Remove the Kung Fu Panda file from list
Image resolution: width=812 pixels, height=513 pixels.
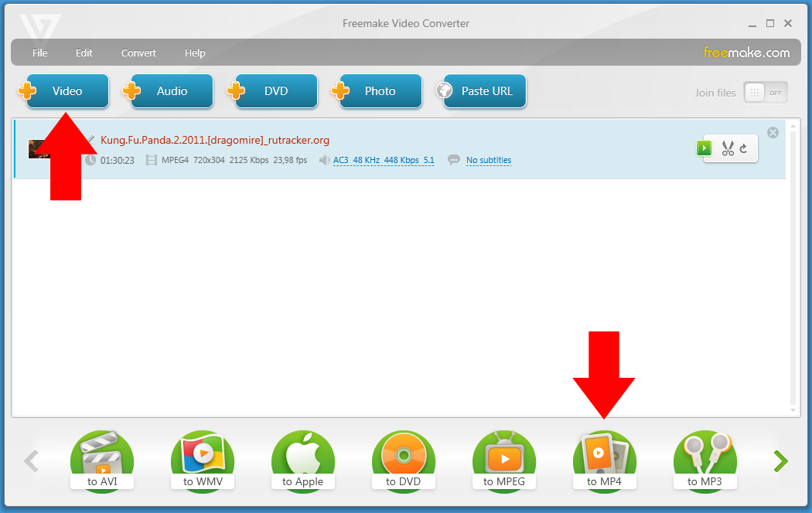[773, 132]
